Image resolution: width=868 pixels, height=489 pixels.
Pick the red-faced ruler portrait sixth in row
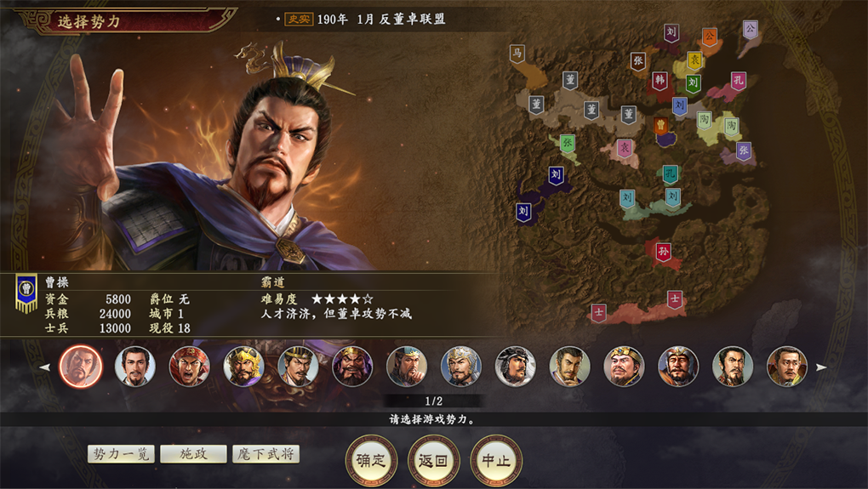click(352, 367)
